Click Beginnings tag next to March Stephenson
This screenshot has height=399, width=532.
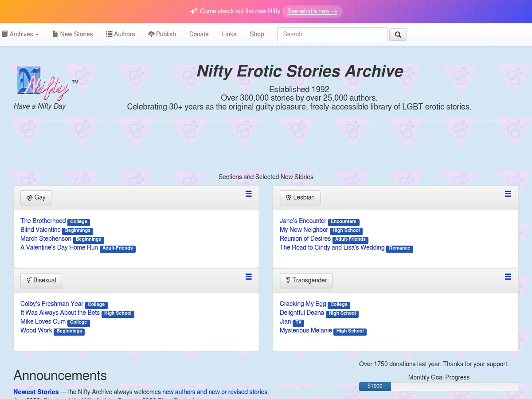(88, 239)
